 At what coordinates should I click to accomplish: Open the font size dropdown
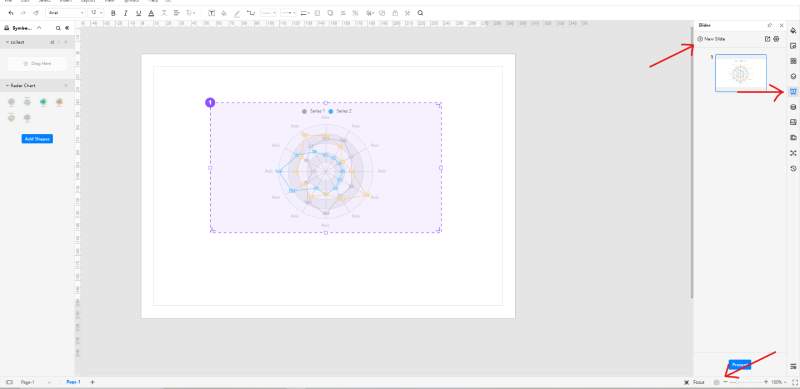(96, 13)
